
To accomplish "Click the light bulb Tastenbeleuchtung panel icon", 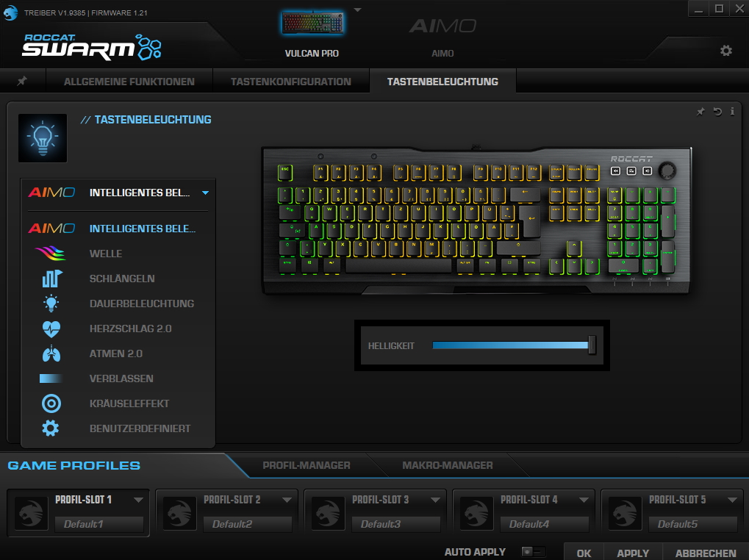I will 43,138.
